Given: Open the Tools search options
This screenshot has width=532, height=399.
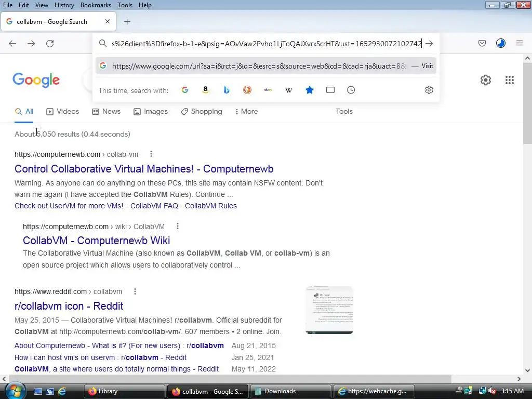Looking at the screenshot, I should (344, 111).
